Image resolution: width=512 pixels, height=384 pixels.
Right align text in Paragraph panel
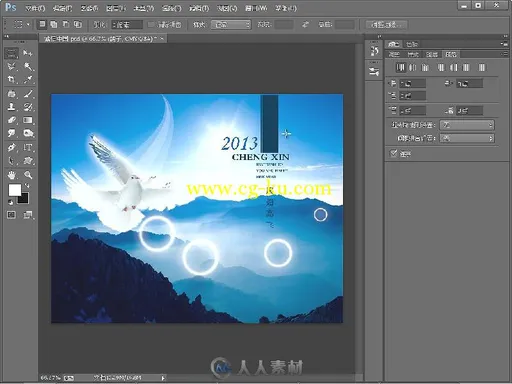tap(425, 68)
